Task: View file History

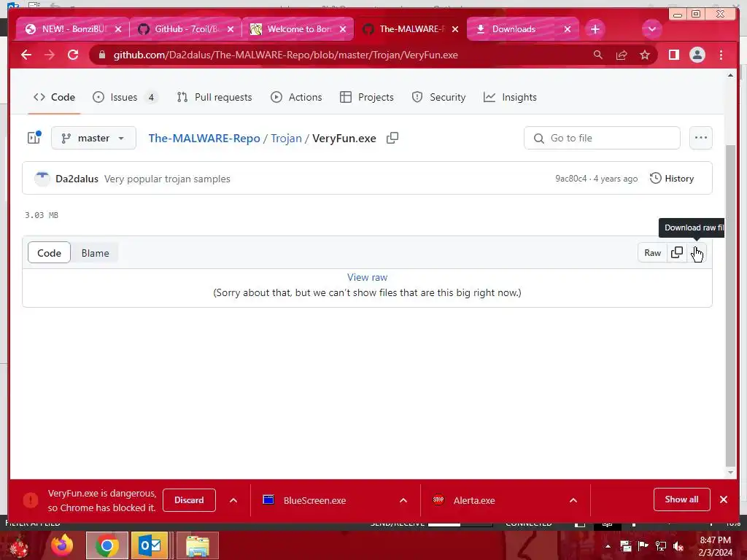Action: (672, 179)
